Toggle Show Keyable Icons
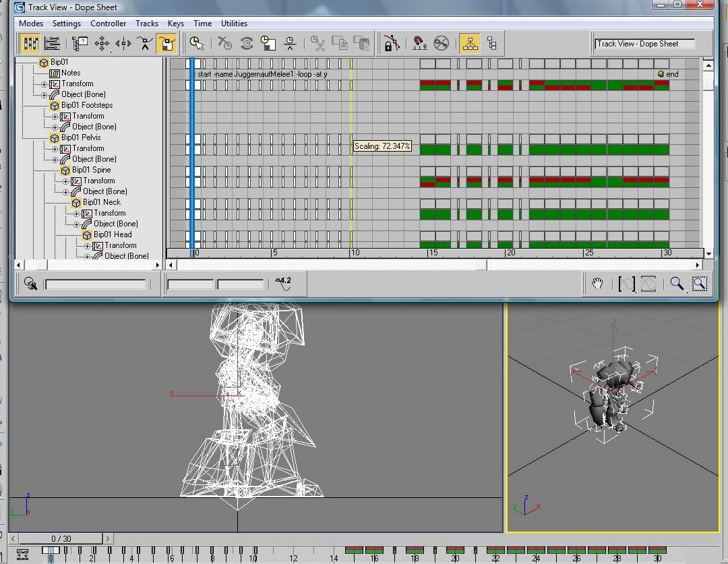This screenshot has height=564, width=728. coord(441,44)
